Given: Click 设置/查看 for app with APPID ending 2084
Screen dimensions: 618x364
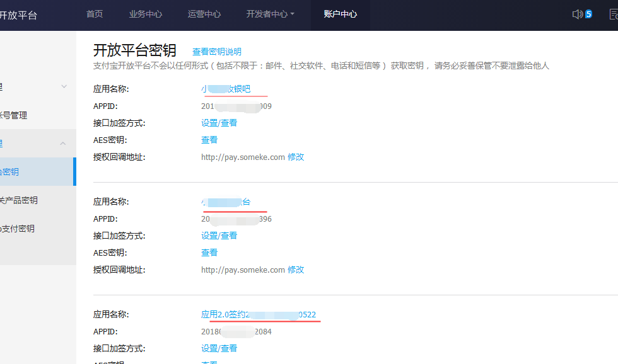Looking at the screenshot, I should tap(219, 348).
